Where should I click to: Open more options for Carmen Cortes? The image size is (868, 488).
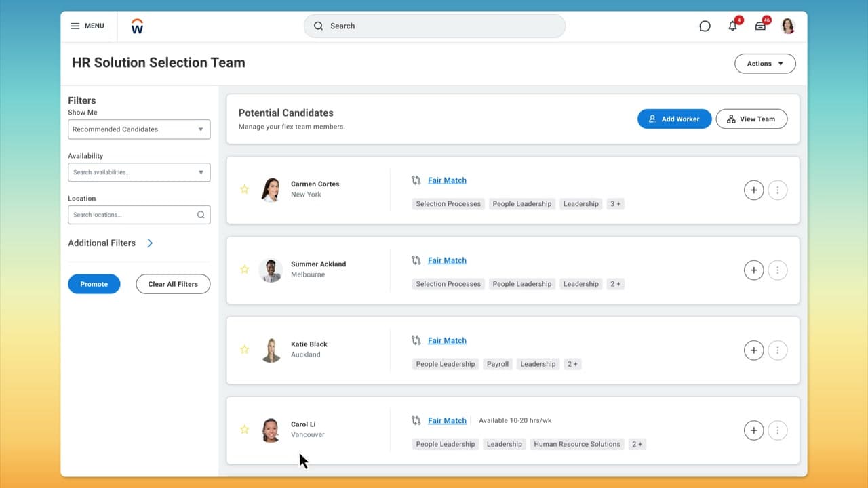(778, 190)
